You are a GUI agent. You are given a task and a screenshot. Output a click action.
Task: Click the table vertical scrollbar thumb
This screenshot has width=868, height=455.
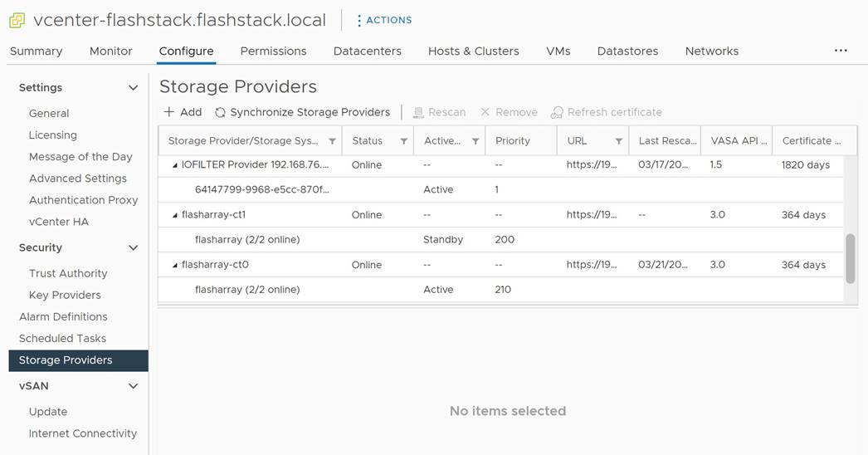pyautogui.click(x=851, y=259)
